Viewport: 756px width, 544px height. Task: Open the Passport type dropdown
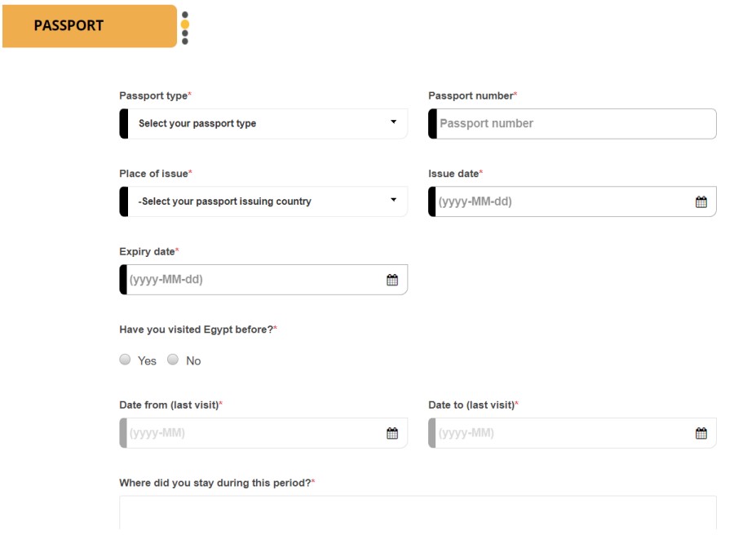(263, 123)
